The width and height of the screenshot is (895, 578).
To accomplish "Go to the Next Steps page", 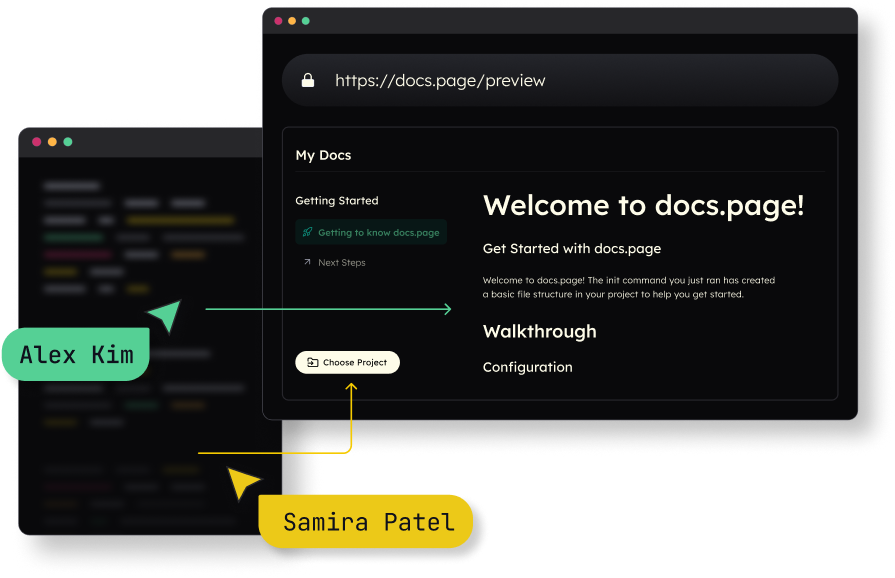I will 341,262.
